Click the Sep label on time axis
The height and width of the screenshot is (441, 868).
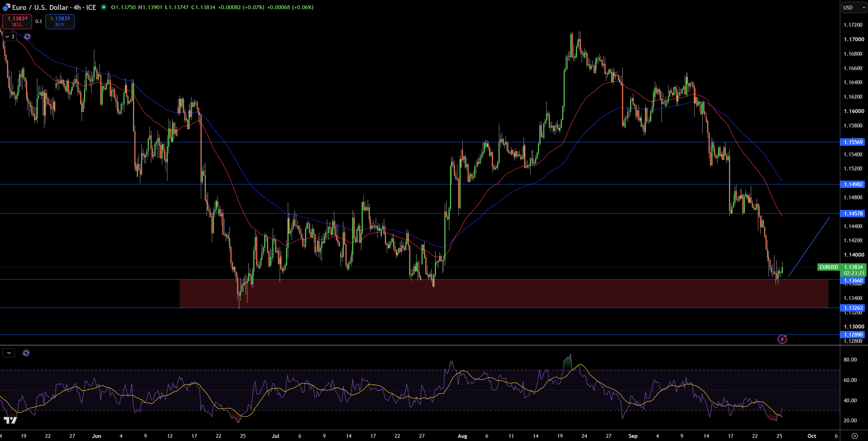click(633, 436)
